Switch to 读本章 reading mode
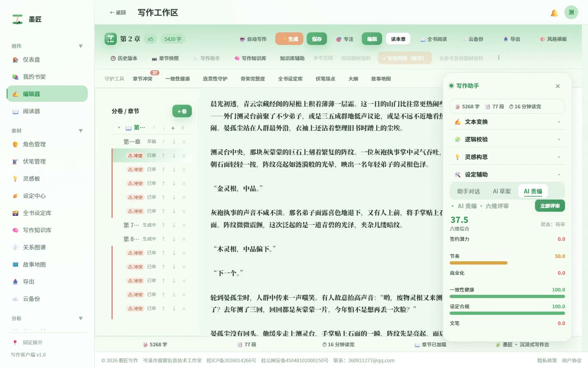 pos(398,39)
